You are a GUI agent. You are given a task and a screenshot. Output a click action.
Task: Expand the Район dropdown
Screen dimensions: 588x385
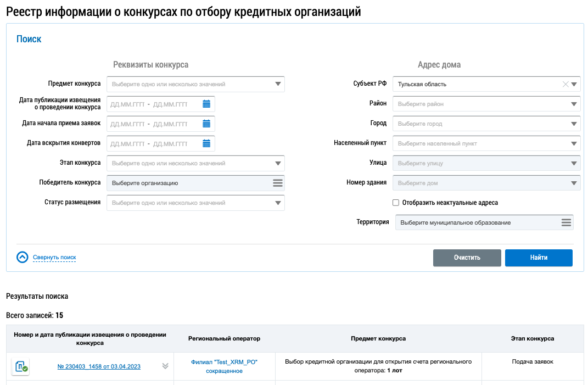click(x=574, y=104)
